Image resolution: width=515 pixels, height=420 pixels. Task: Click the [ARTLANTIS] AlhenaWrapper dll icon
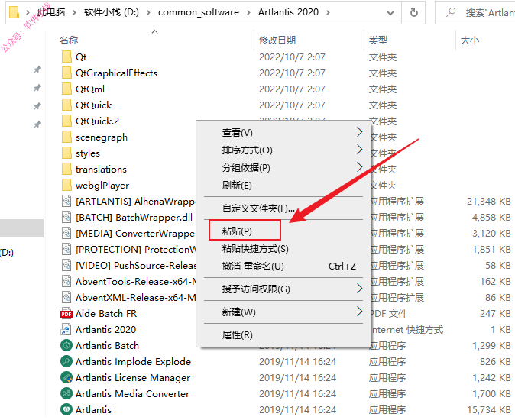(x=66, y=201)
